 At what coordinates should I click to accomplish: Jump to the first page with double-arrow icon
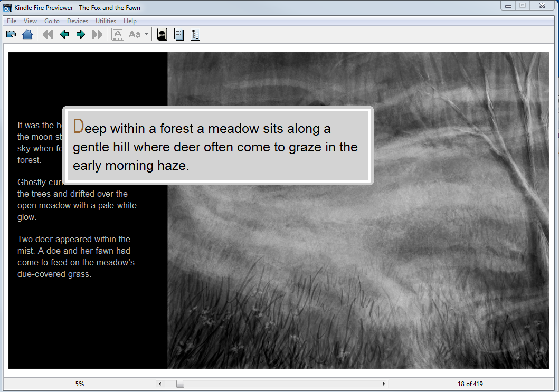click(48, 34)
